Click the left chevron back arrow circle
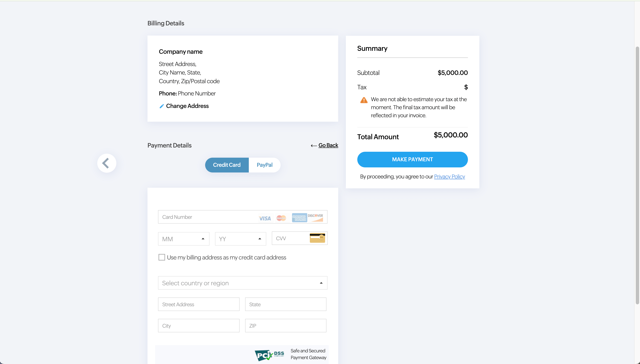The width and height of the screenshot is (640, 364). [107, 163]
